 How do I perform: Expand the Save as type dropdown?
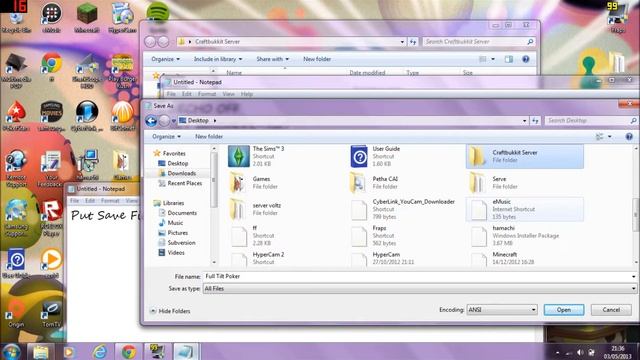(x=633, y=289)
